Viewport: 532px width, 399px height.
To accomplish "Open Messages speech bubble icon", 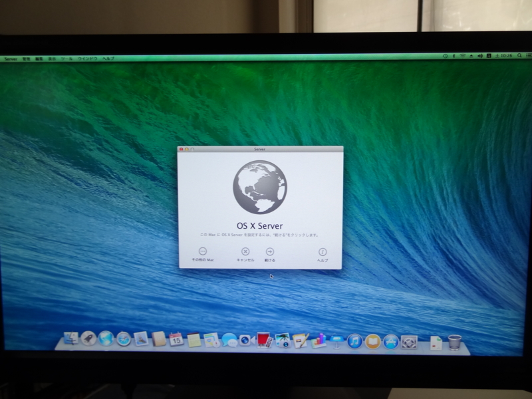I will coord(229,340).
